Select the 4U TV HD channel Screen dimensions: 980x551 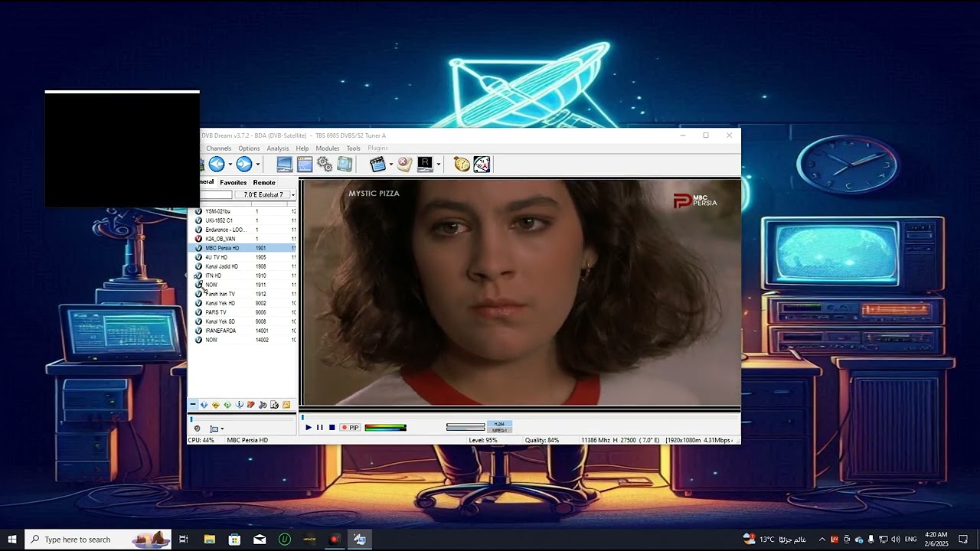[x=242, y=257]
